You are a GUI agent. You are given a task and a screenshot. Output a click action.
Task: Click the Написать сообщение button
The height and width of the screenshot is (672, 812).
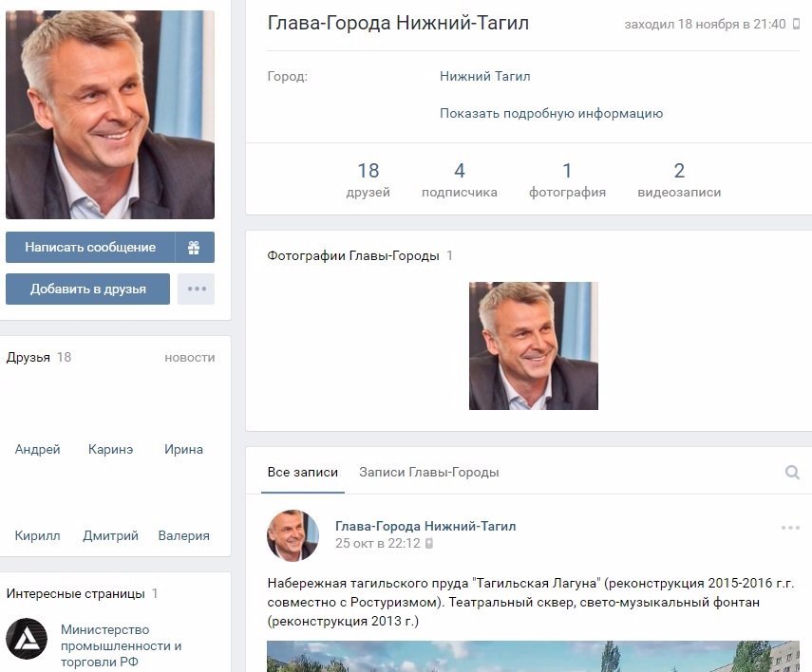(x=92, y=247)
